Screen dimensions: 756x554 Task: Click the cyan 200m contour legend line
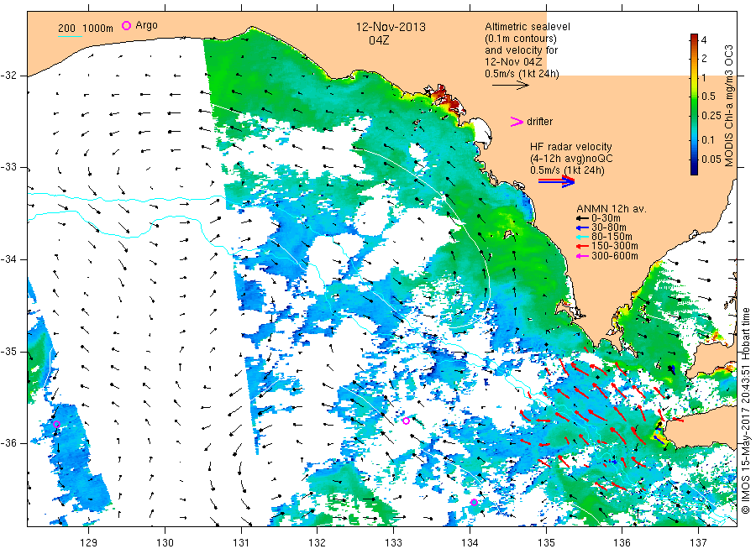pyautogui.click(x=70, y=35)
